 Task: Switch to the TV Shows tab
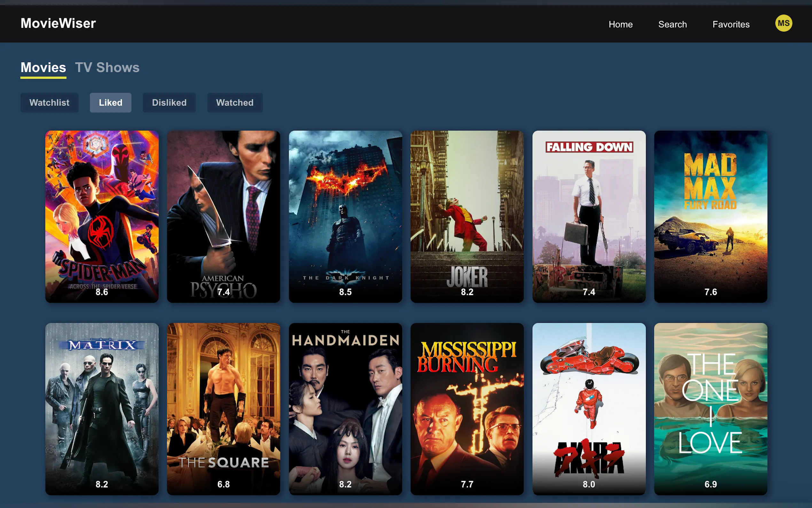pyautogui.click(x=107, y=67)
